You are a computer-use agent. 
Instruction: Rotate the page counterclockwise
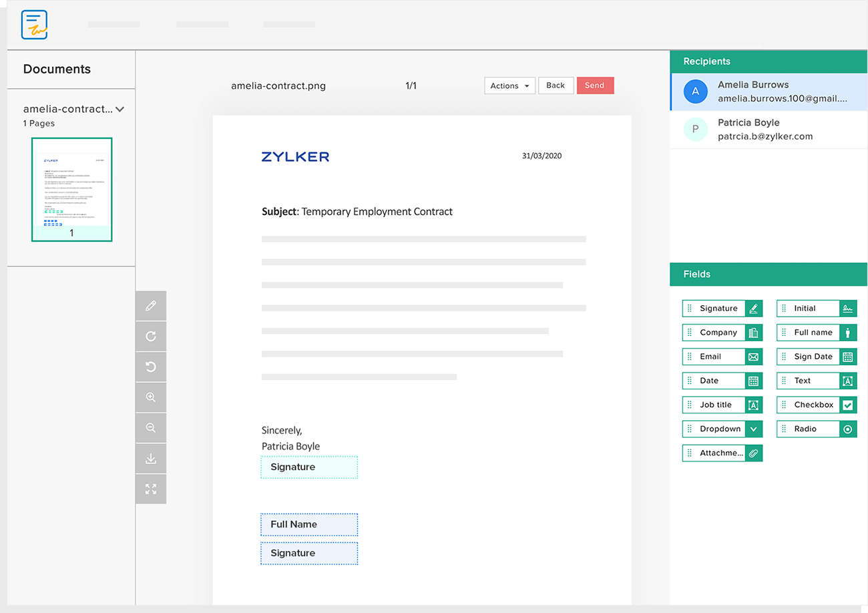click(151, 367)
